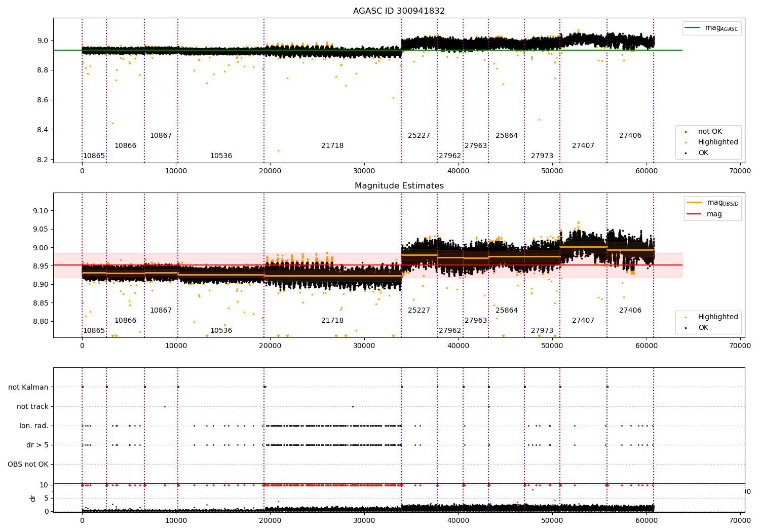
Task: Click the 8.2 y-axis tick label
Action: [43, 160]
